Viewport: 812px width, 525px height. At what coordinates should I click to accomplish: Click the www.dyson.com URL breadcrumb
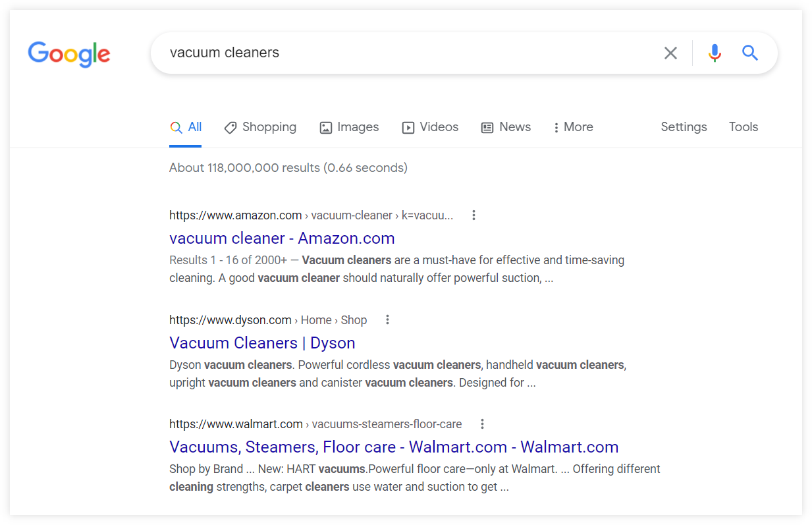230,320
